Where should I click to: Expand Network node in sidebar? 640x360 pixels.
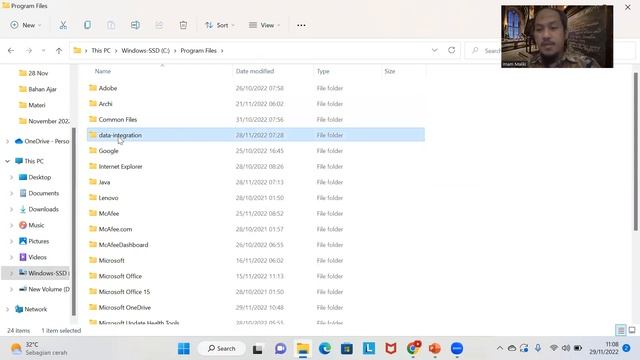(x=7, y=309)
